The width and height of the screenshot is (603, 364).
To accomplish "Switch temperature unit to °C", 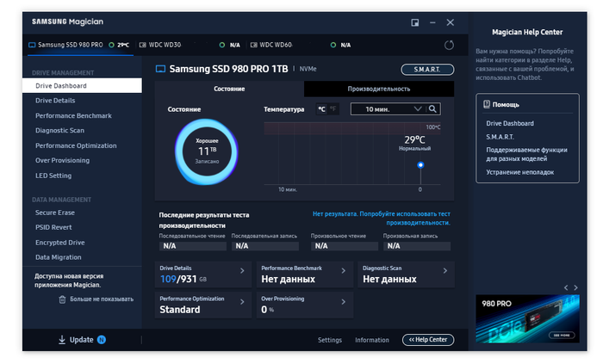I will click(x=321, y=109).
